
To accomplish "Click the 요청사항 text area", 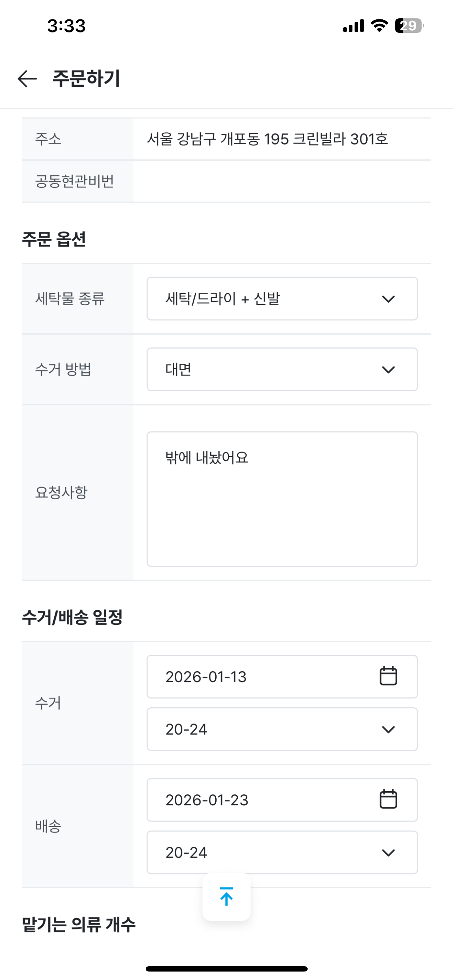I will tap(282, 499).
